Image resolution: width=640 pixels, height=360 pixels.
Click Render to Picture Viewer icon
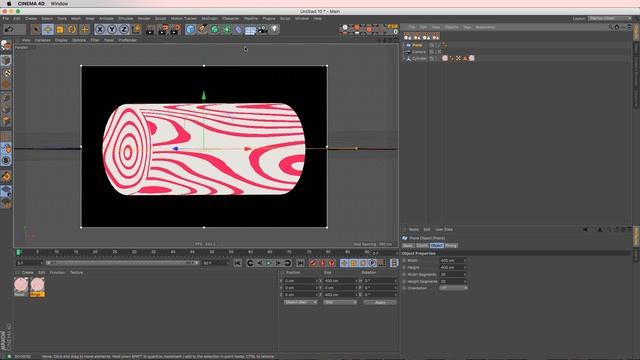click(x=163, y=29)
